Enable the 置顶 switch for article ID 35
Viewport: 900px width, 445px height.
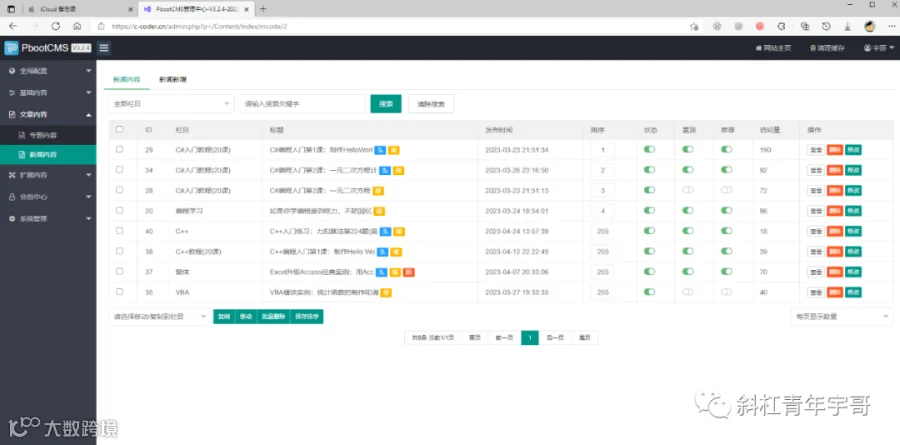point(688,292)
